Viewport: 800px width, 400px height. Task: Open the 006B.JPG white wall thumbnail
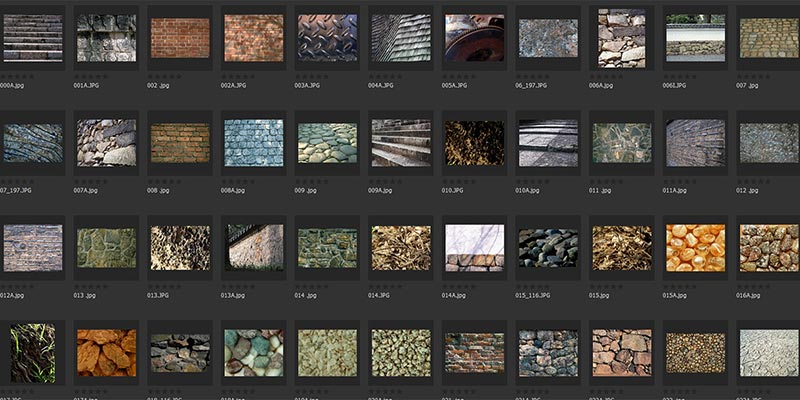pos(695,38)
